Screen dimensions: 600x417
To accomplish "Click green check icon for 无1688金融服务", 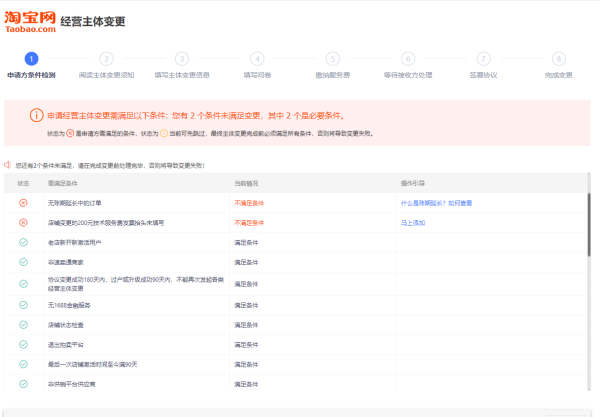I will click(x=23, y=303).
